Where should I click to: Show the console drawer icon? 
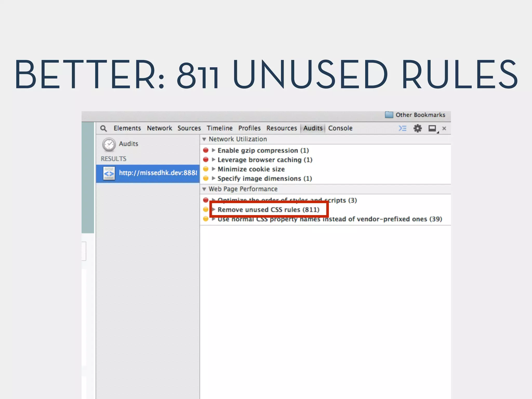pos(402,128)
